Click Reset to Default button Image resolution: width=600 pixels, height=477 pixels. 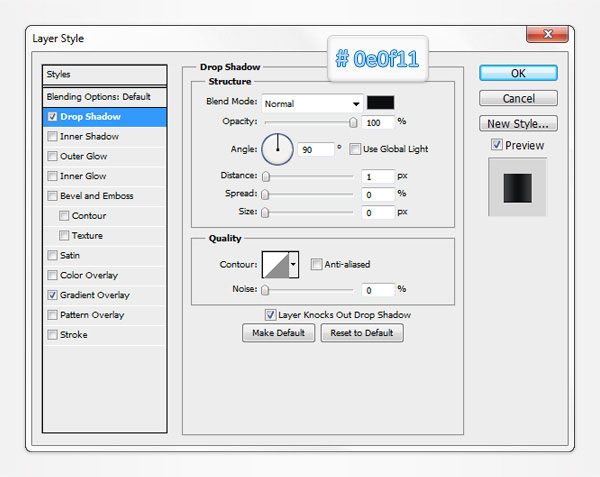coord(362,333)
